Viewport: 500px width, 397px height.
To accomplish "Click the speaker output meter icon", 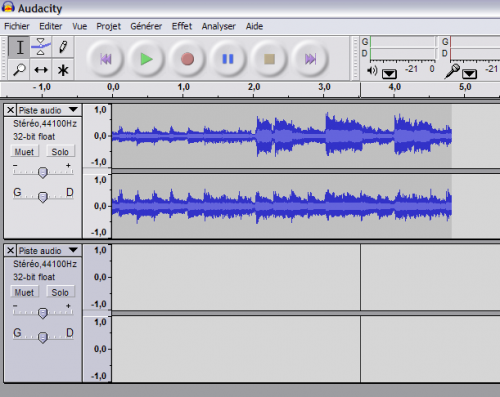I will tap(372, 71).
